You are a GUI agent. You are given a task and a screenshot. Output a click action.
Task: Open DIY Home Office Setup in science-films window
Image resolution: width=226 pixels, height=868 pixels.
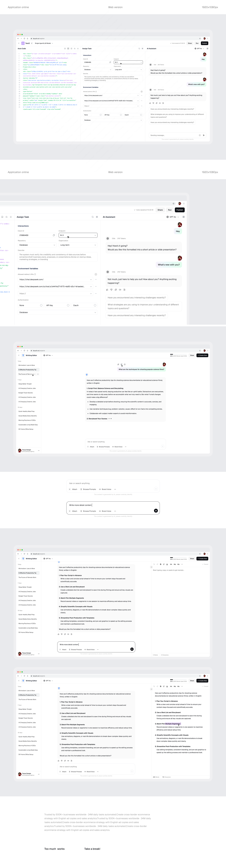point(26,429)
